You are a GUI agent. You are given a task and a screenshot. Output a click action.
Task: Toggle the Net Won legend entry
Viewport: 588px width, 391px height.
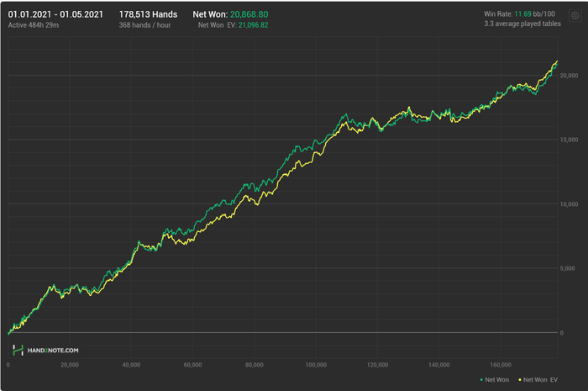tap(494, 380)
